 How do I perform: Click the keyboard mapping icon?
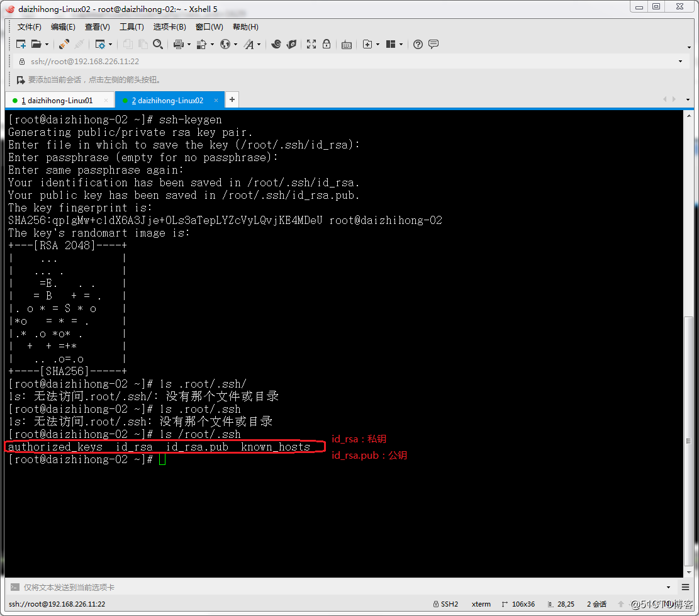click(347, 45)
